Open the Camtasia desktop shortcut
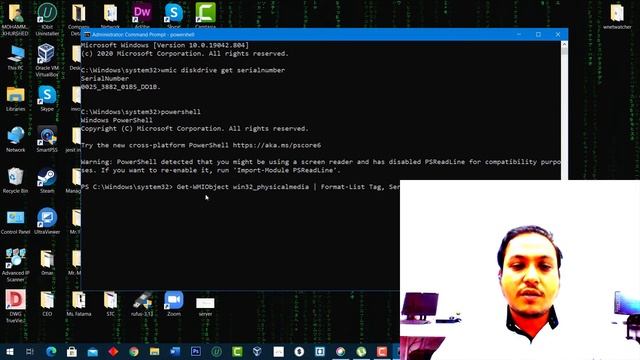This screenshot has height=360, width=640. tap(205, 16)
